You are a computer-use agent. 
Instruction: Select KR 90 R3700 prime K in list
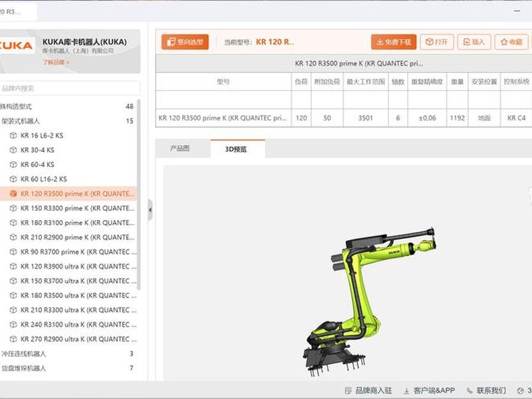78,252
